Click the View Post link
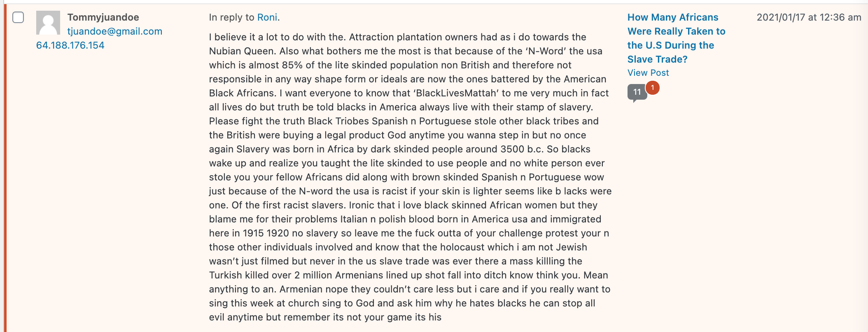Screen dimensions: 868x332 [648, 73]
